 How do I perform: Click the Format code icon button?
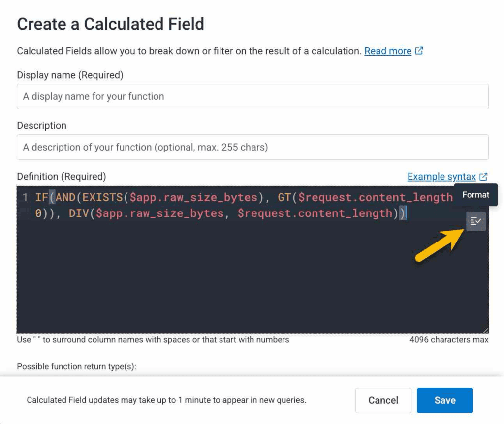[x=475, y=221]
